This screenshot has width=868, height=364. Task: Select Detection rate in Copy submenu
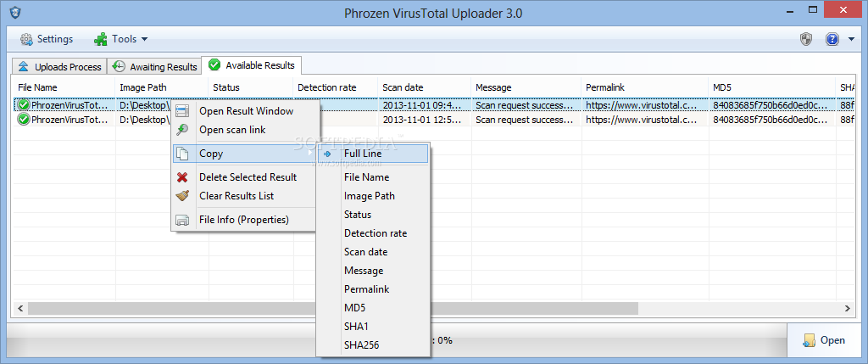pyautogui.click(x=373, y=233)
